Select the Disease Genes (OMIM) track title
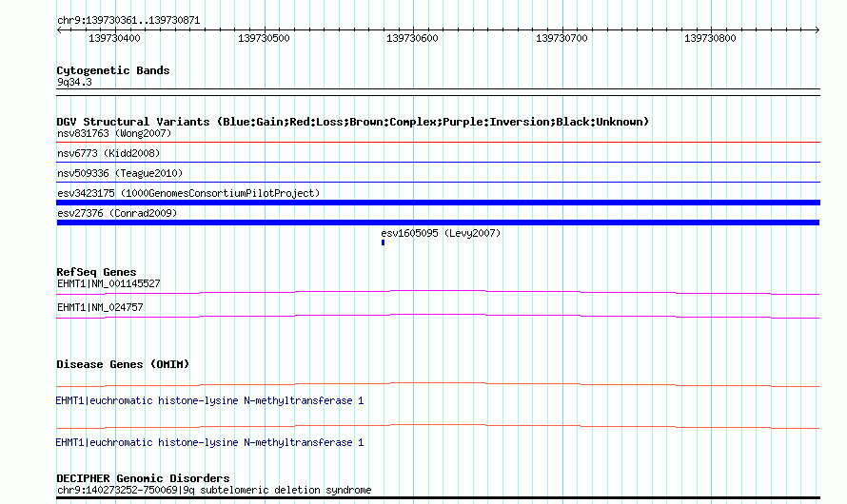The height and width of the screenshot is (504, 847). click(x=123, y=364)
